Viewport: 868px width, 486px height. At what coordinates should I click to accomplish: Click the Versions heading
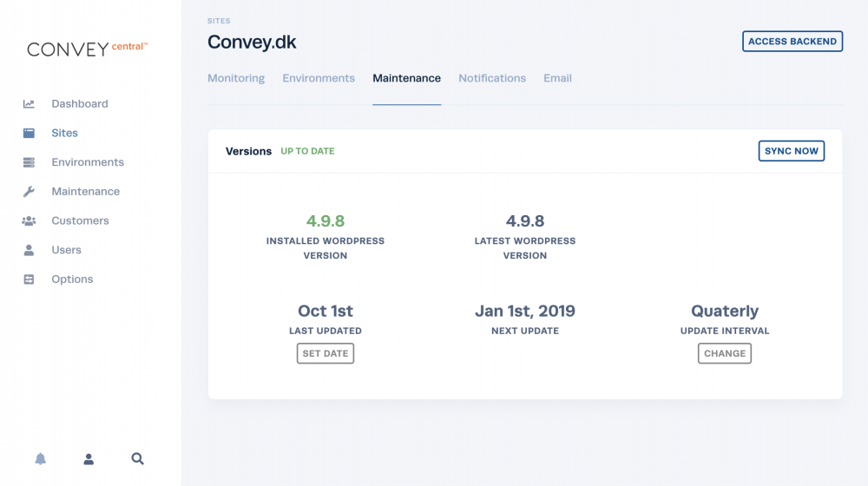pos(248,151)
